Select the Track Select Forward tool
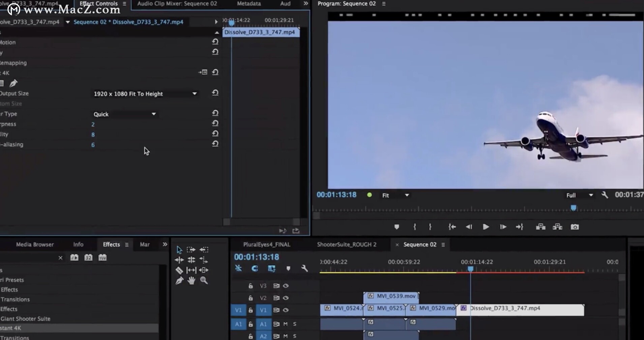Viewport: 644px width, 340px height. coord(191,250)
